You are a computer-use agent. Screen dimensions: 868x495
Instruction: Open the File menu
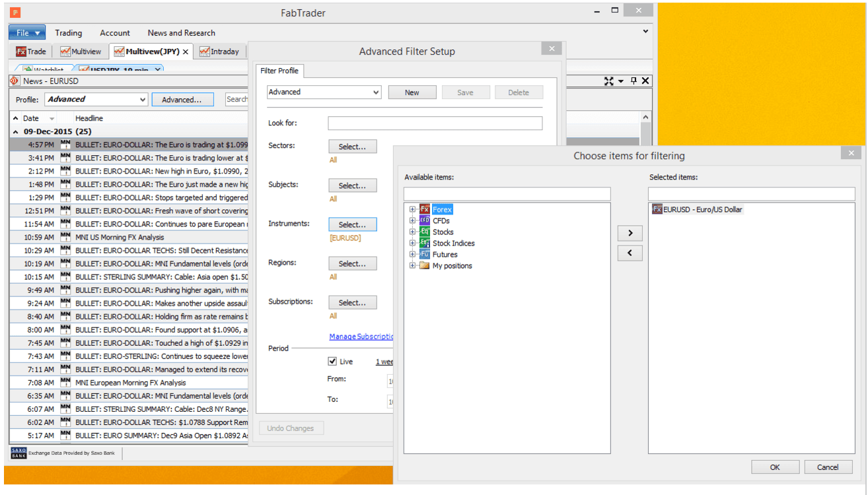coord(27,32)
